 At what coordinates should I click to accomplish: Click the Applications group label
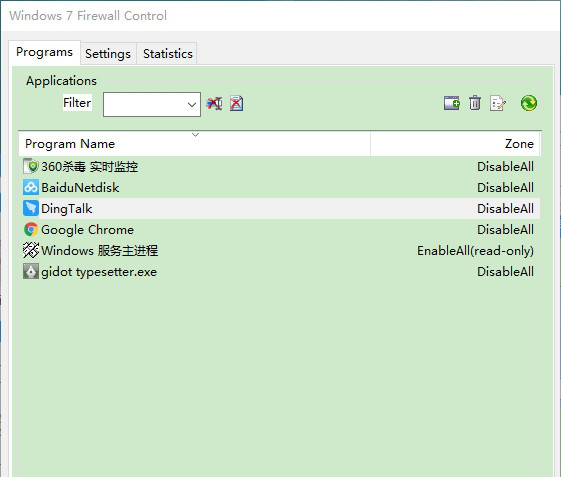point(61,81)
